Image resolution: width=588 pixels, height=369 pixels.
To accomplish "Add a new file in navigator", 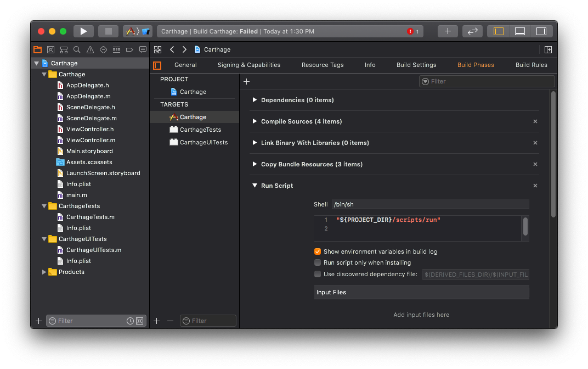I will pyautogui.click(x=38, y=321).
